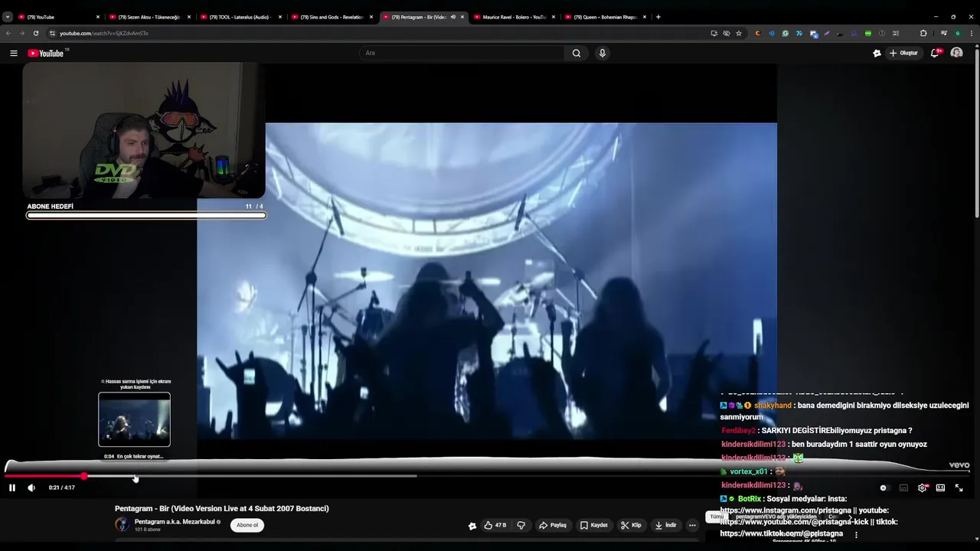The width and height of the screenshot is (980, 551).
Task: Go to the YouTube home logo
Action: (x=46, y=53)
